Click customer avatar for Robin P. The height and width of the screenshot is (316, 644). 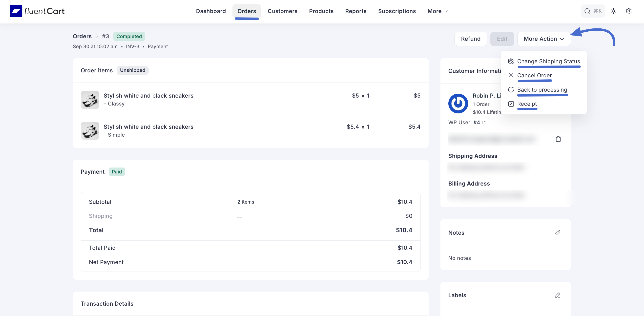(x=458, y=103)
